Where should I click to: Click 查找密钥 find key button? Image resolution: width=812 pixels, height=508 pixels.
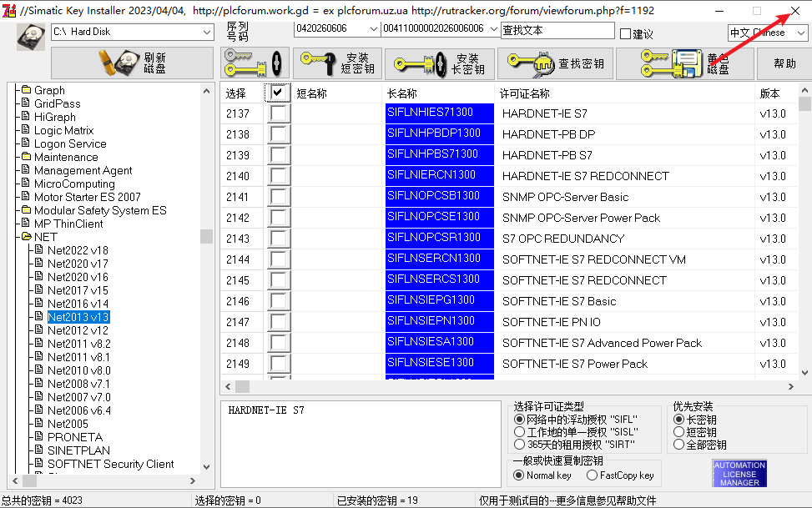(555, 63)
